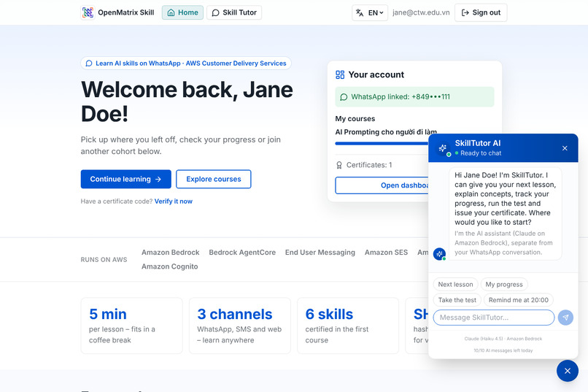
Task: Click the 3 channels stat card
Action: coord(239,326)
